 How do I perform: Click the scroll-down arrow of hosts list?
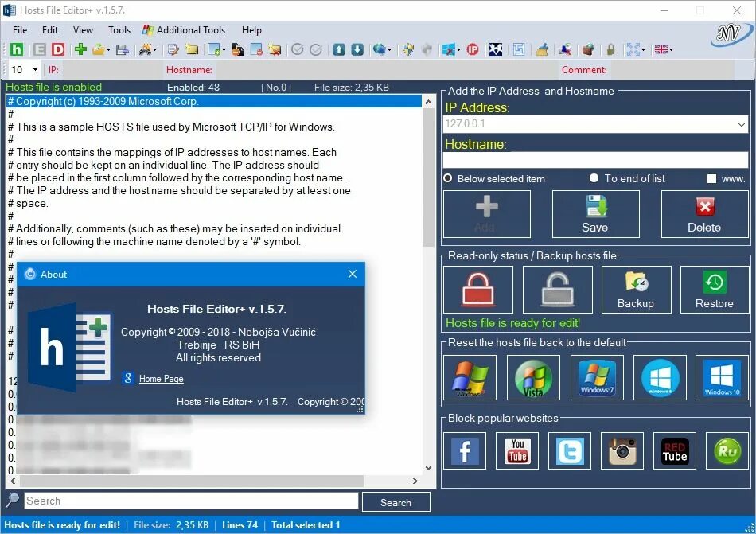click(x=428, y=467)
